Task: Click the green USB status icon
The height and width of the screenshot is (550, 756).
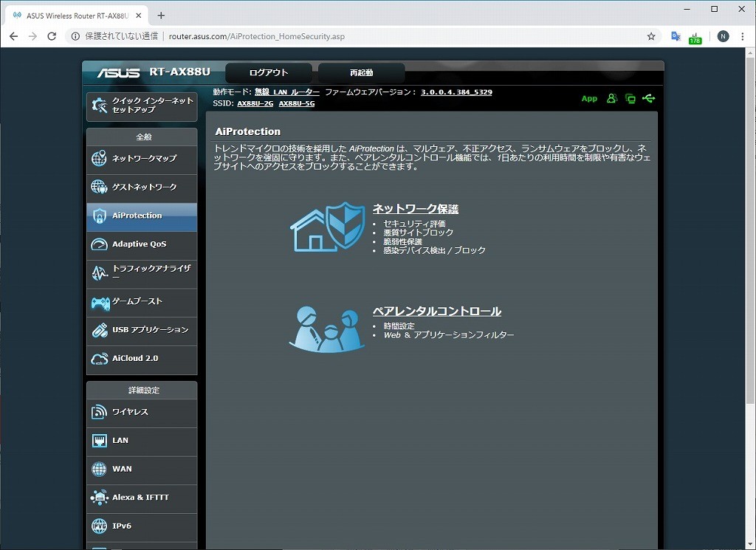Action: click(x=648, y=98)
